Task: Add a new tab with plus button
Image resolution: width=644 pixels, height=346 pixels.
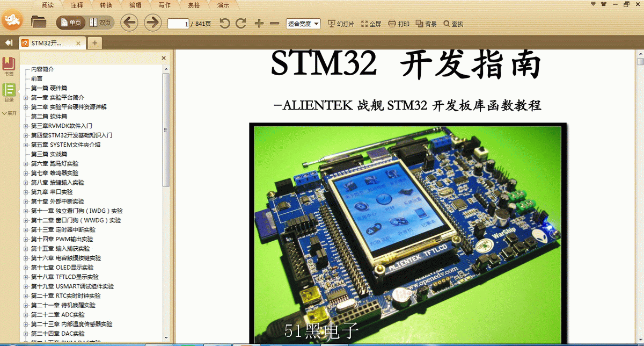Action: pyautogui.click(x=94, y=43)
